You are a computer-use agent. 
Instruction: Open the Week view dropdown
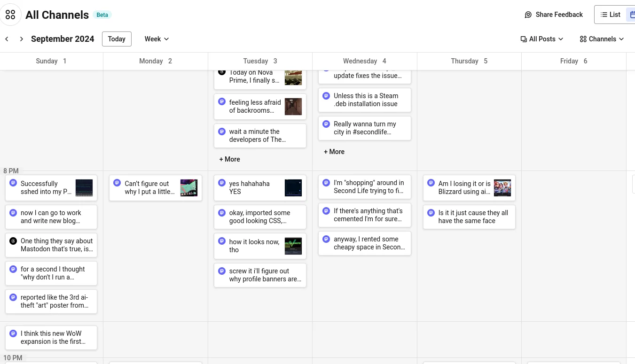coord(157,39)
